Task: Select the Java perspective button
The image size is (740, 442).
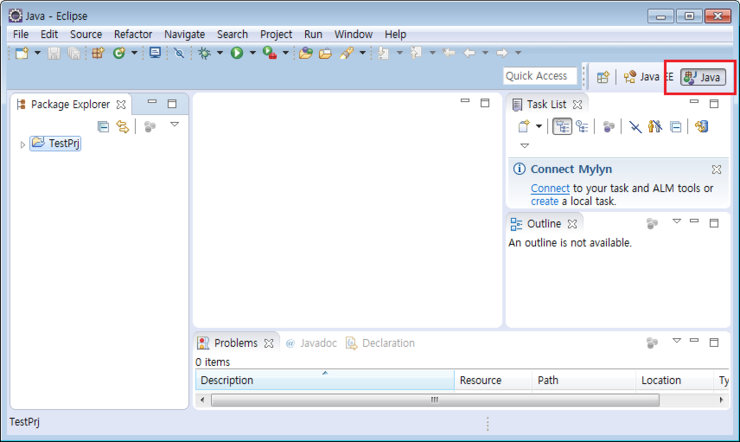Action: point(703,77)
